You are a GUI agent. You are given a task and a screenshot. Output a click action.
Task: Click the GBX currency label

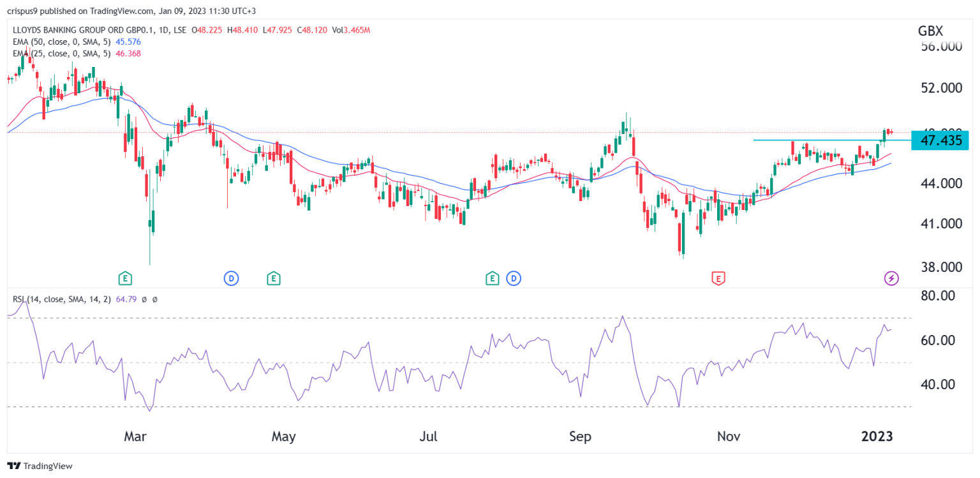(930, 31)
